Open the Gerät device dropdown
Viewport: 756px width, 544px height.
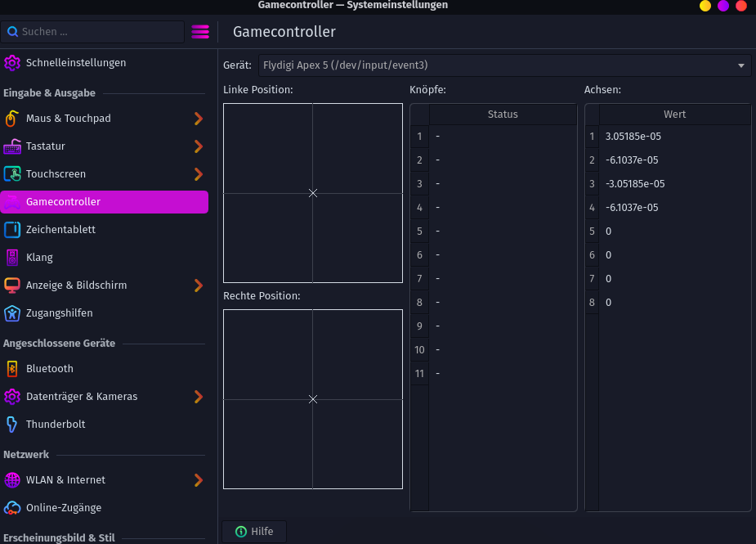coord(505,65)
